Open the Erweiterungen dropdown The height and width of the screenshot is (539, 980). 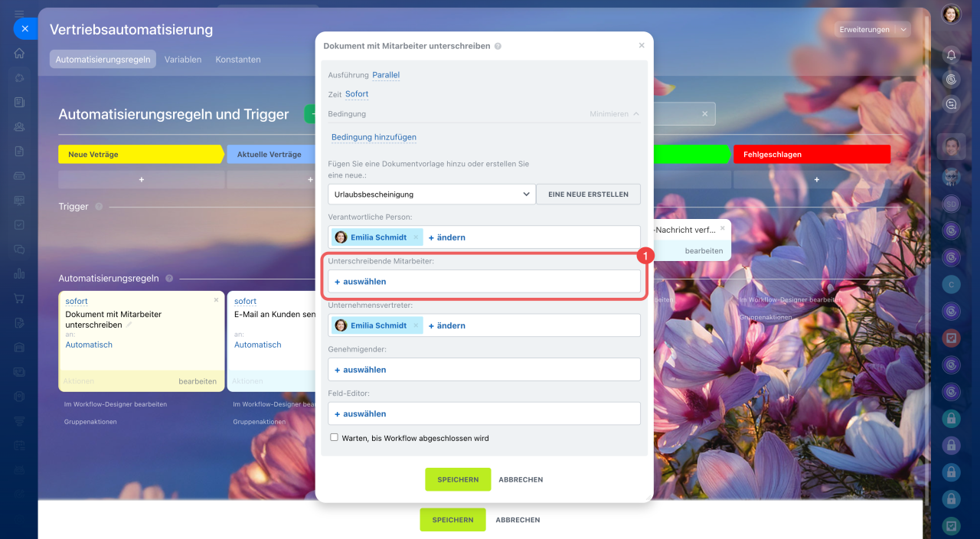tap(872, 30)
